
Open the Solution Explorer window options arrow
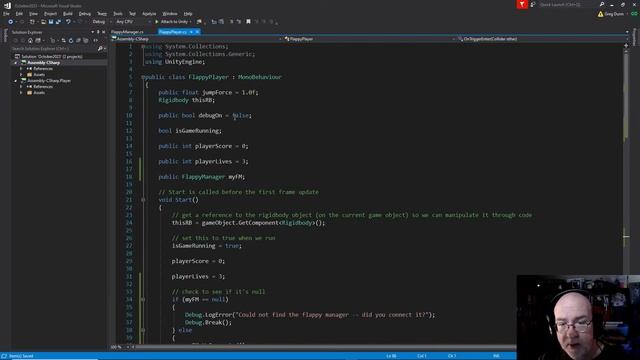[x=93, y=32]
